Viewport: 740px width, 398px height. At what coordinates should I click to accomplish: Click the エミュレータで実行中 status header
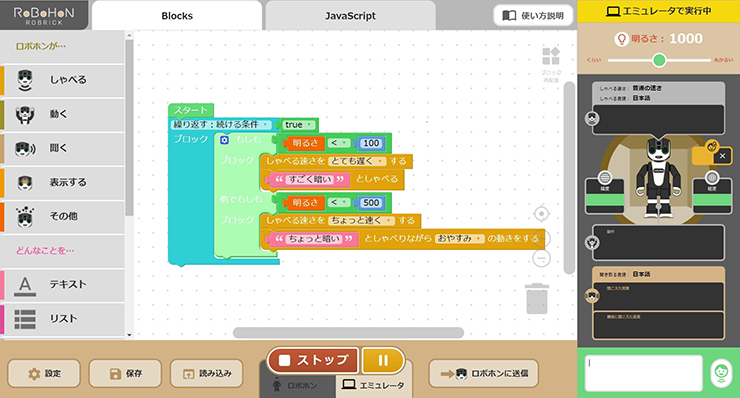659,11
